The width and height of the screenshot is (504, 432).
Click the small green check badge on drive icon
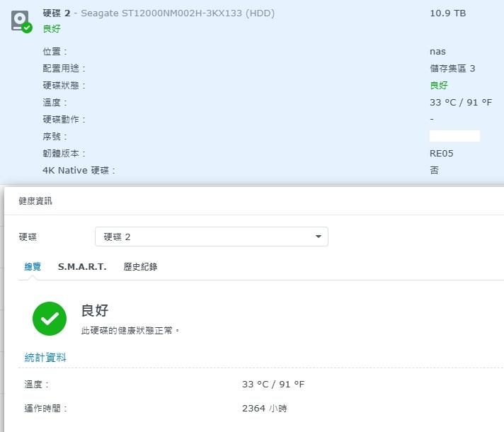click(x=27, y=28)
